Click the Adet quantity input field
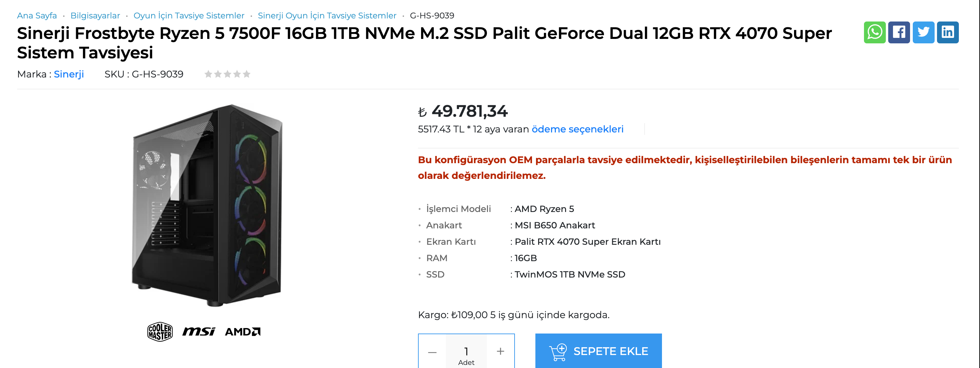The width and height of the screenshot is (980, 368). pos(466,351)
